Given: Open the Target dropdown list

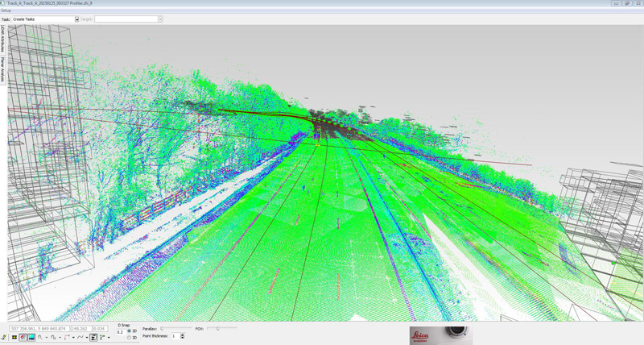Looking at the screenshot, I should [x=159, y=19].
